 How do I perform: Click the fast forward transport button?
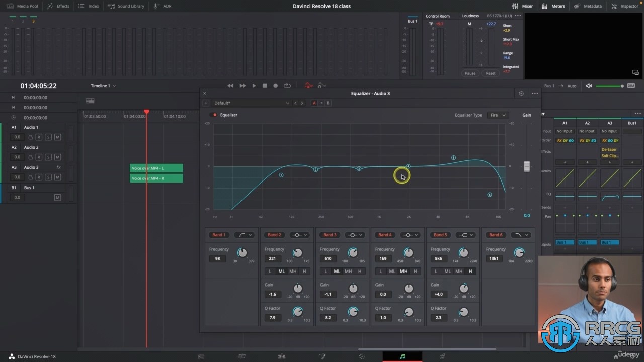tap(243, 86)
